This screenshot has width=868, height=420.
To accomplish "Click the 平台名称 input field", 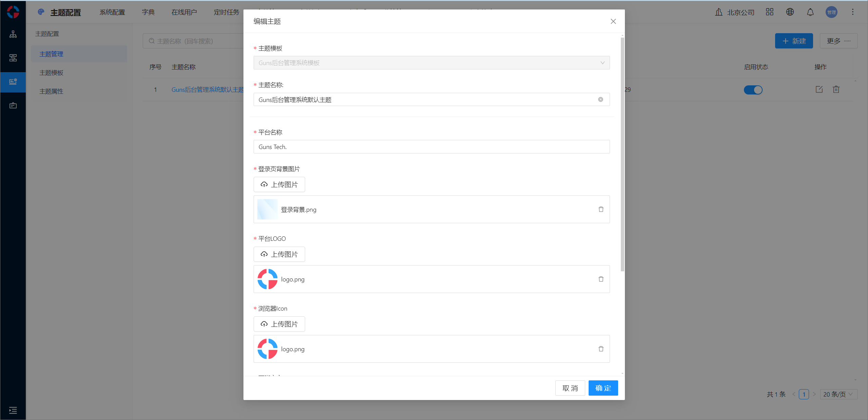I will [x=431, y=147].
